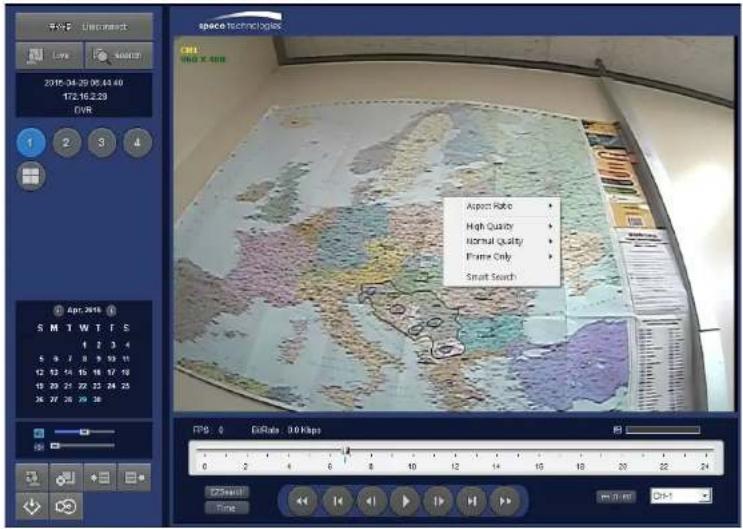Expand the Aspect Ratio submenu arrow
The image size is (743, 529).
coord(551,206)
